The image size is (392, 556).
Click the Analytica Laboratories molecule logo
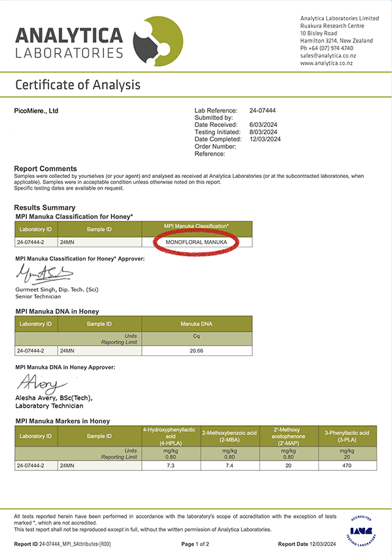(158, 41)
